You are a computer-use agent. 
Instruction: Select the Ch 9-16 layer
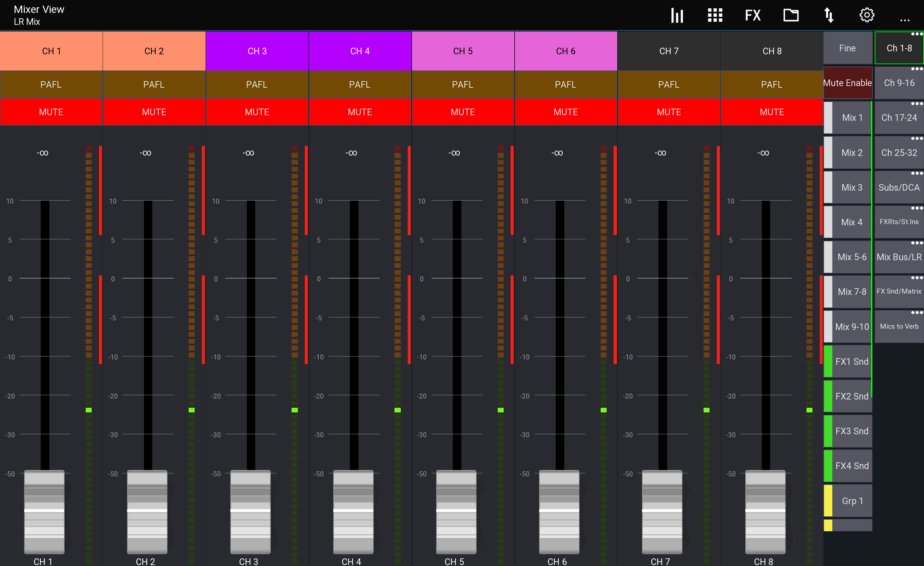[x=899, y=83]
